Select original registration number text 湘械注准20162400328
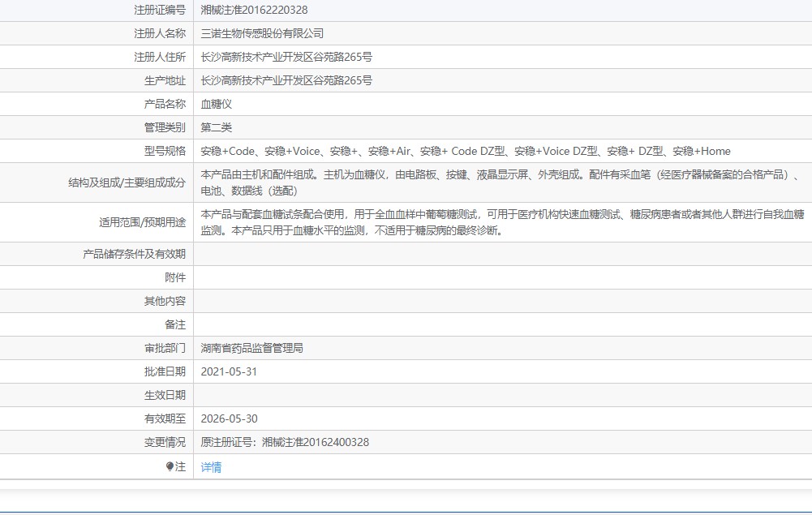Viewport: 812px width, 515px height. (x=316, y=443)
